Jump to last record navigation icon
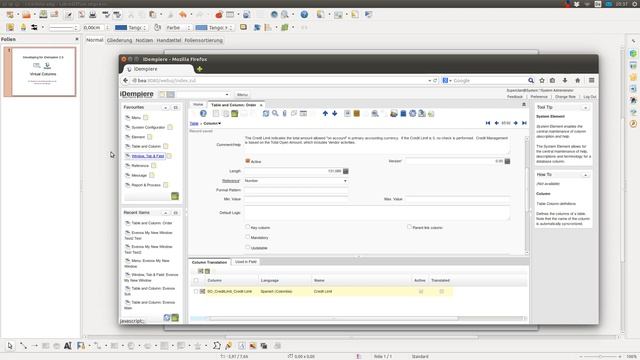Image resolution: width=640 pixels, height=360 pixels. point(524,123)
